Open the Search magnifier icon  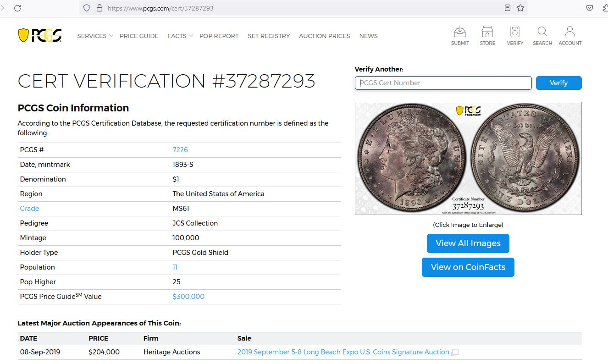542,36
